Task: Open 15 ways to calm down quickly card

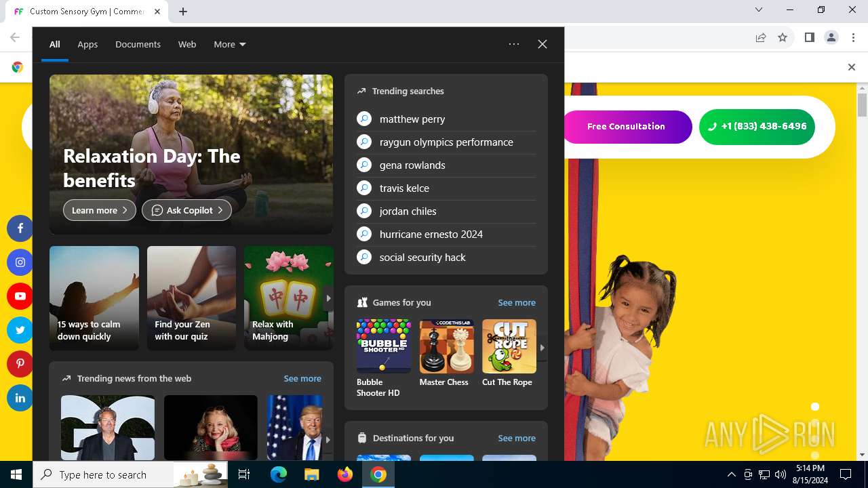Action: pos(94,298)
